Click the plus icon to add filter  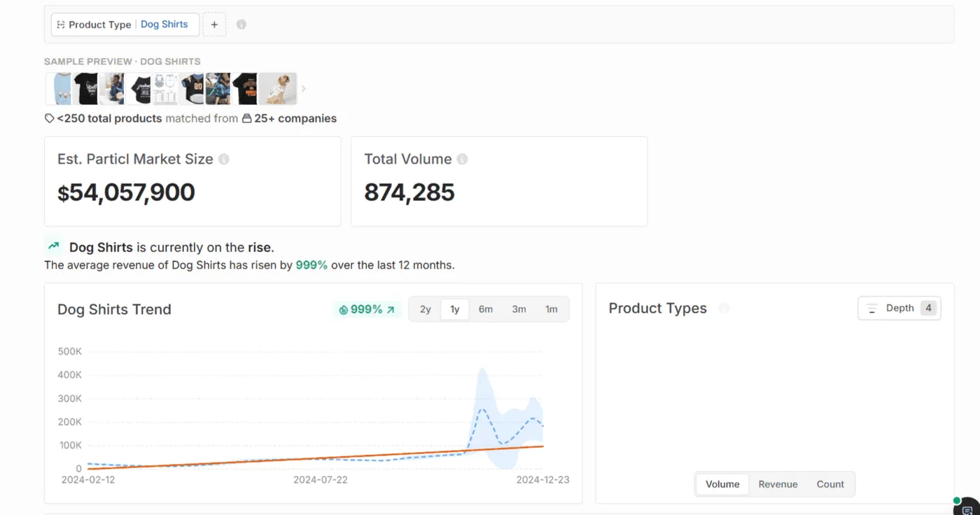click(214, 24)
